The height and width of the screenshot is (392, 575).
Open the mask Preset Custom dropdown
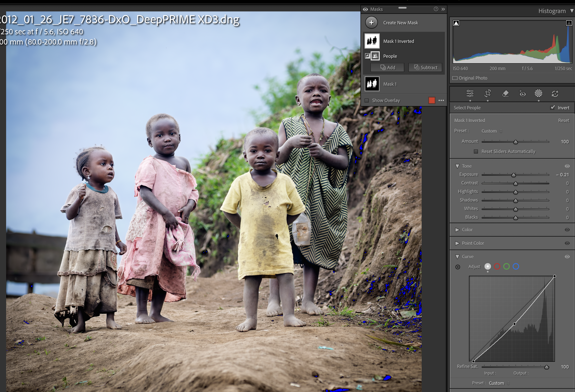tap(491, 131)
